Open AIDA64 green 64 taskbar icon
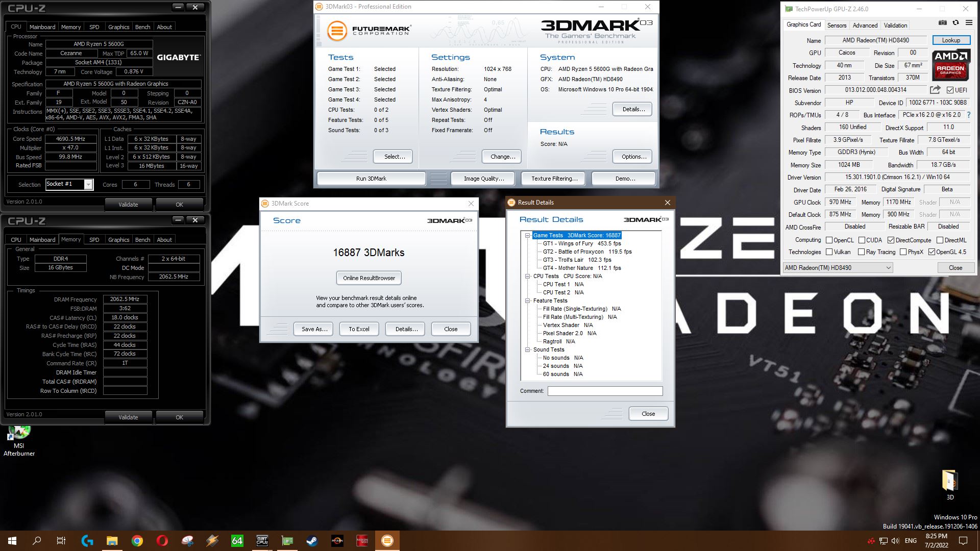This screenshot has width=980, height=551. 237,541
